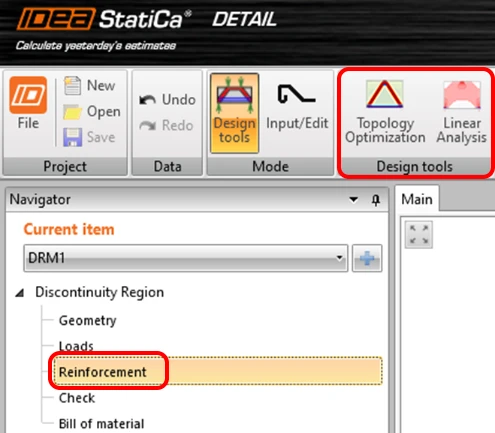Create a New project
The height and width of the screenshot is (433, 495).
coord(89,86)
